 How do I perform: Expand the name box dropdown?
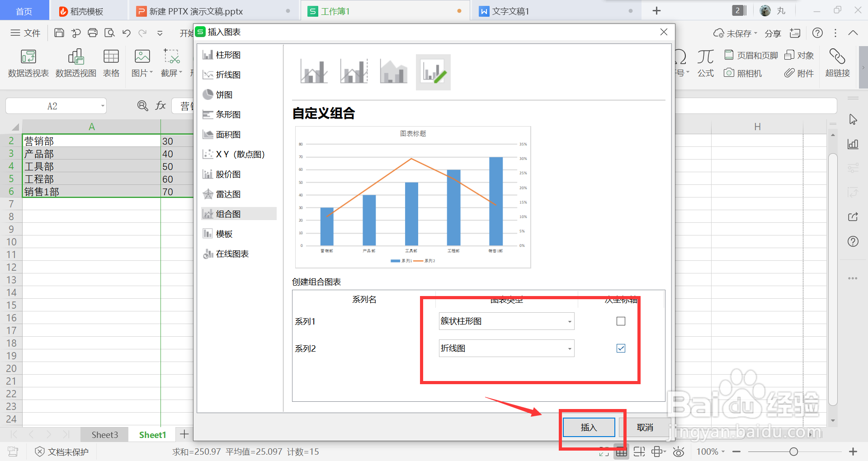point(103,106)
